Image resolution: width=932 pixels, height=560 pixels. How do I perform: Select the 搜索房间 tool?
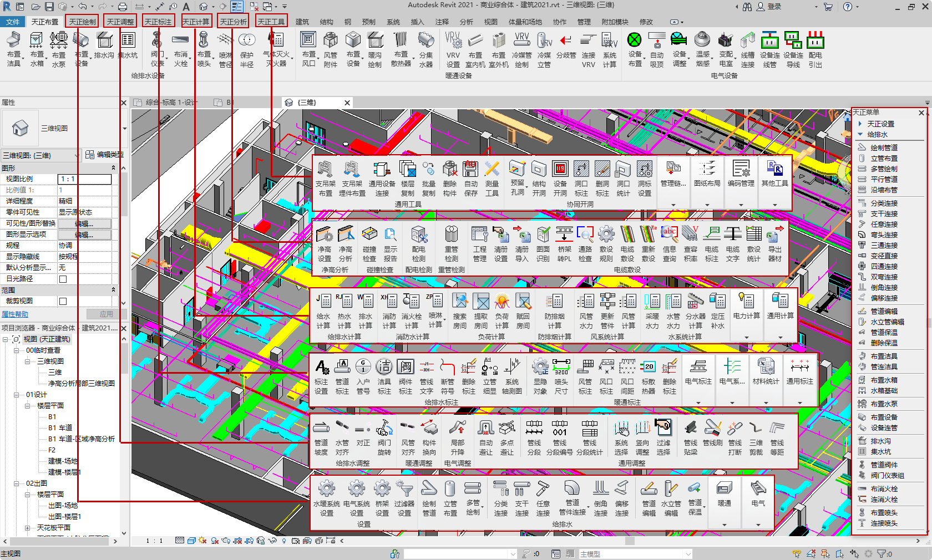click(x=460, y=311)
